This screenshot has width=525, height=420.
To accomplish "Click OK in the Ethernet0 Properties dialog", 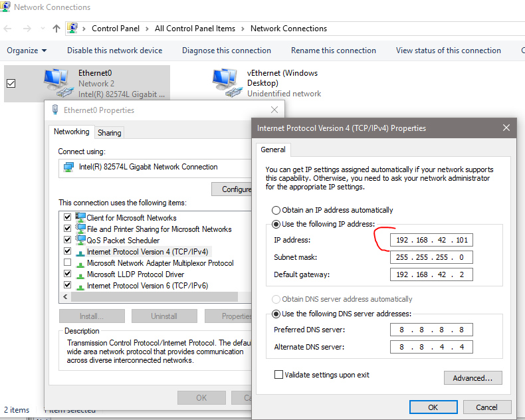I will [201, 397].
